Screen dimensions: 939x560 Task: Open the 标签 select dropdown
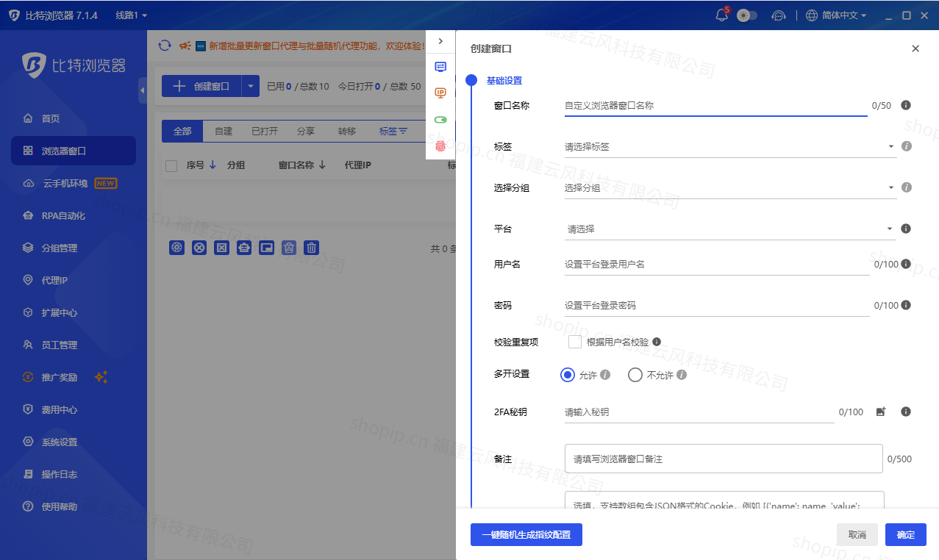tap(730, 146)
